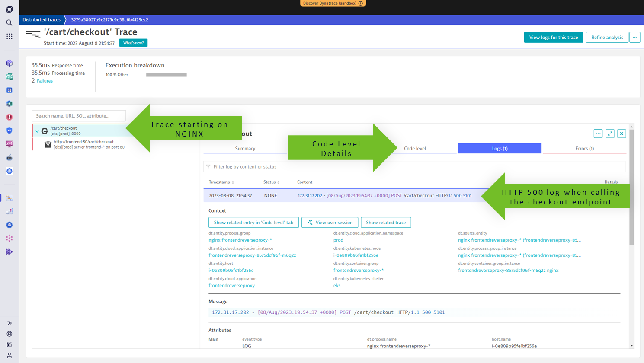Open the cloud with bars sidebar icon
Viewport: 644px width, 363px height.
coord(9,211)
